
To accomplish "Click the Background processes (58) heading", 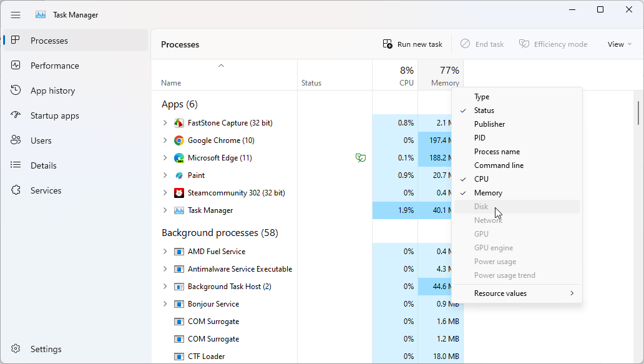I will point(220,233).
